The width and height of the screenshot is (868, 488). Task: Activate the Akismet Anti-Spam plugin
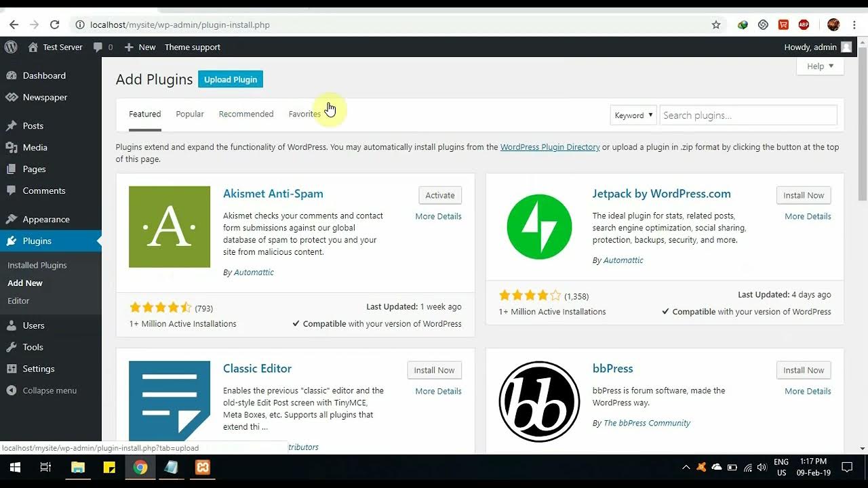[x=440, y=195]
